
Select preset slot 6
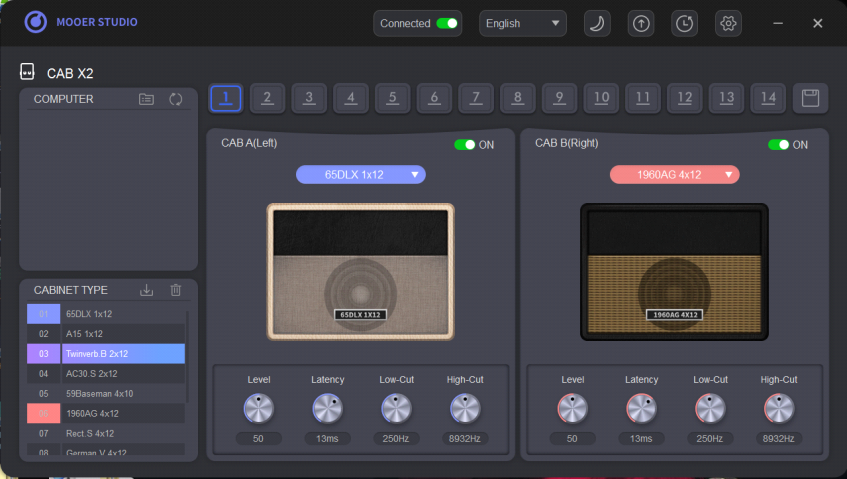click(434, 98)
